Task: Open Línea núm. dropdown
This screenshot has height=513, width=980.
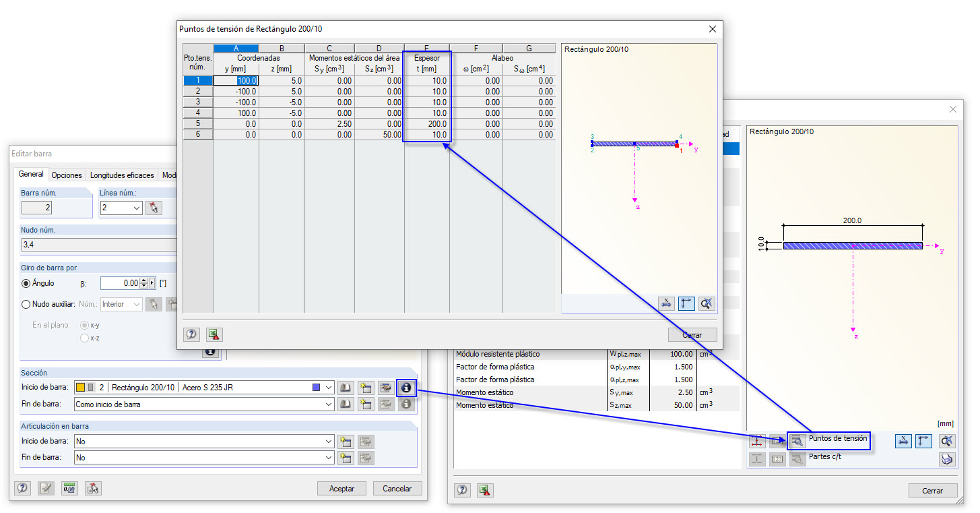Action: [x=137, y=208]
